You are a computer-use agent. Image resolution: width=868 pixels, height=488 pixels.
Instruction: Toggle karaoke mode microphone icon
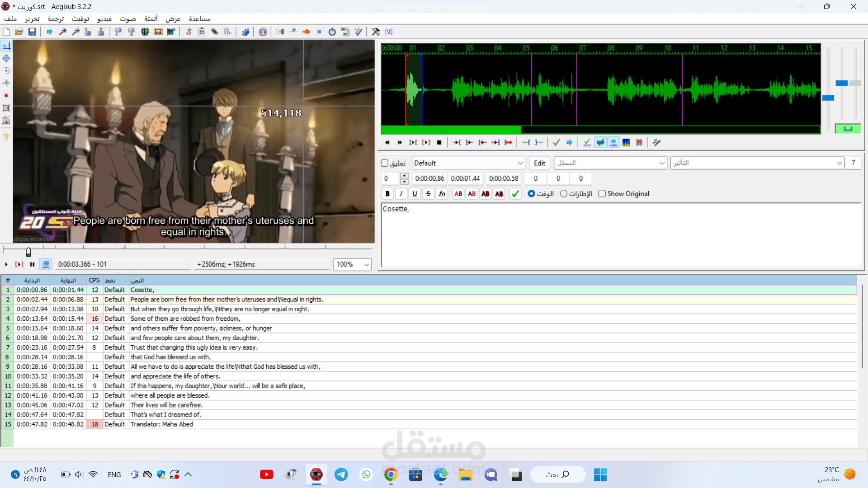pos(657,142)
